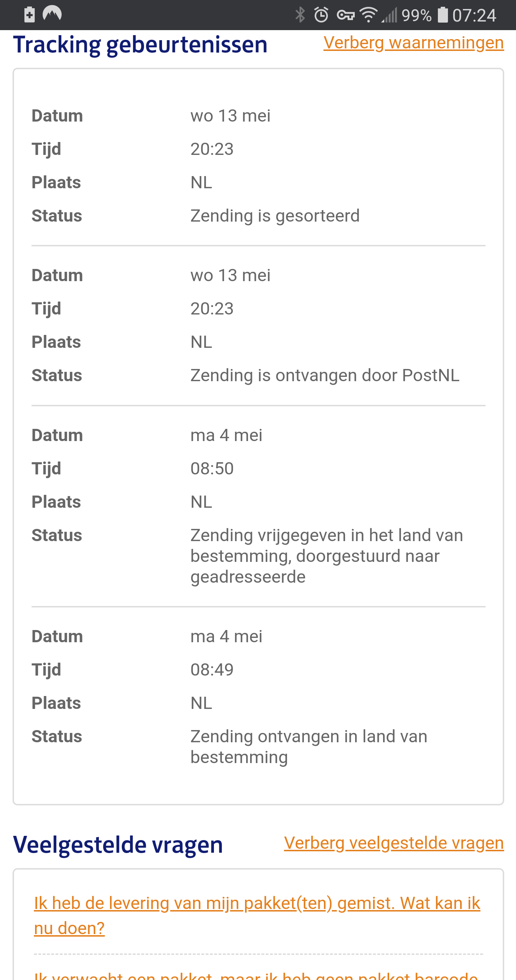This screenshot has height=980, width=516.
Task: Tap the mountain-shaped notification icon
Action: (x=52, y=14)
